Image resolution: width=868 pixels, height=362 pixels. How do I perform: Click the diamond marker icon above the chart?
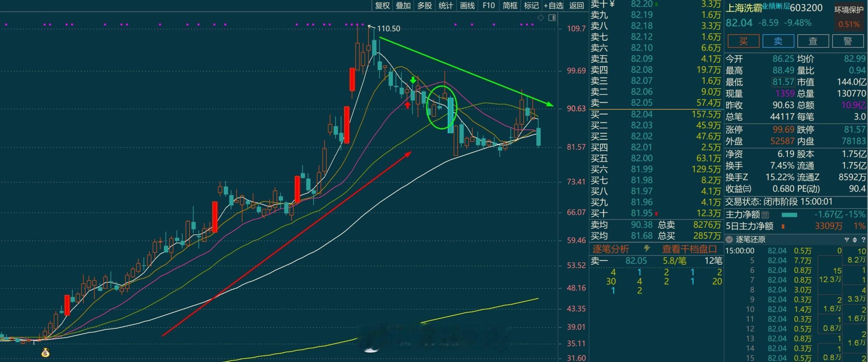[541, 18]
